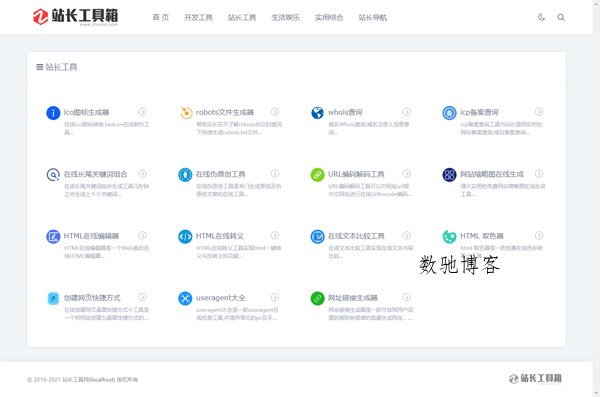This screenshot has width=600, height=397.
Task: Open 站长工具 menu in navigation bar
Action: (x=242, y=17)
